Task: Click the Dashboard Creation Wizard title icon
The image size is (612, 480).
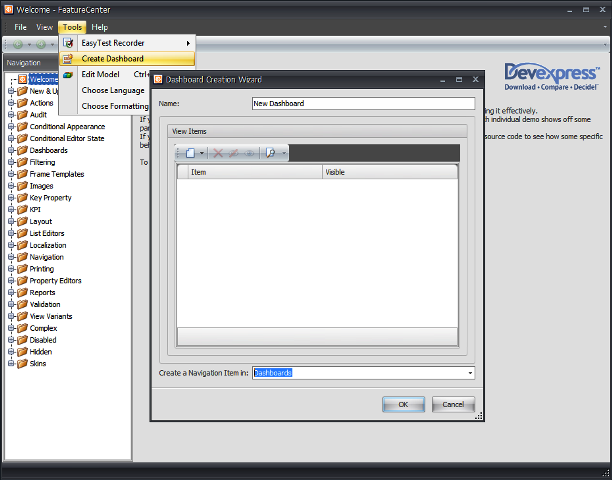Action: [158, 80]
